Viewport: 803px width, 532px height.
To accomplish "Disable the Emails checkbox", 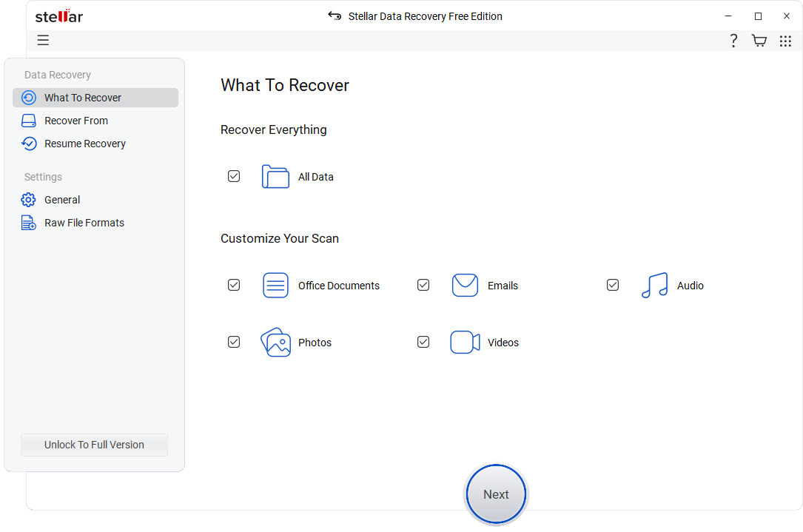I will tap(423, 285).
